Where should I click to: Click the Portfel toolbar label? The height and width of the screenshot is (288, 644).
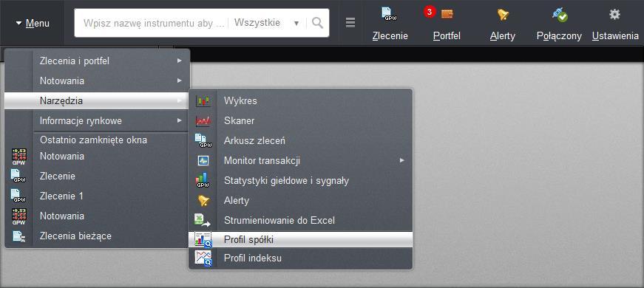tap(447, 36)
